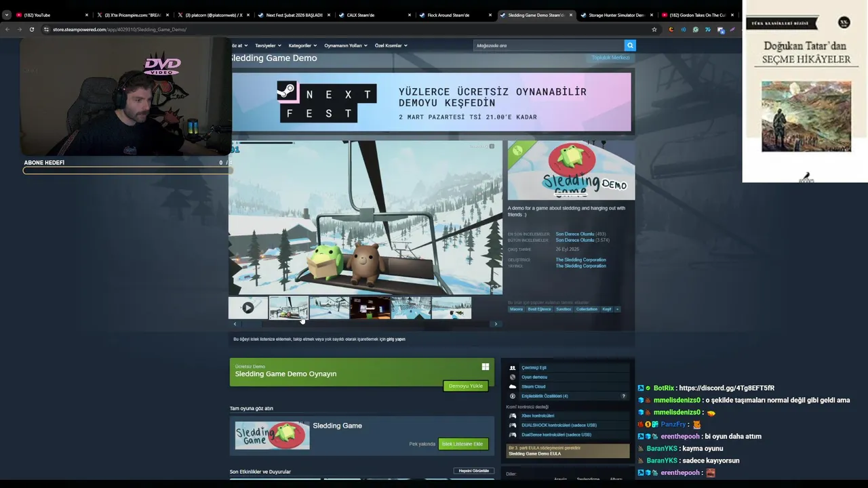This screenshot has height=488, width=868.
Task: Close the Sledding Game Demo browser tab
Action: tap(570, 15)
